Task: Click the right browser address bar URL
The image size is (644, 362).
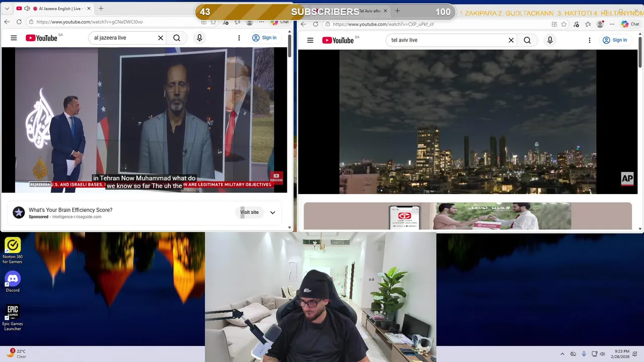Action: [x=383, y=24]
